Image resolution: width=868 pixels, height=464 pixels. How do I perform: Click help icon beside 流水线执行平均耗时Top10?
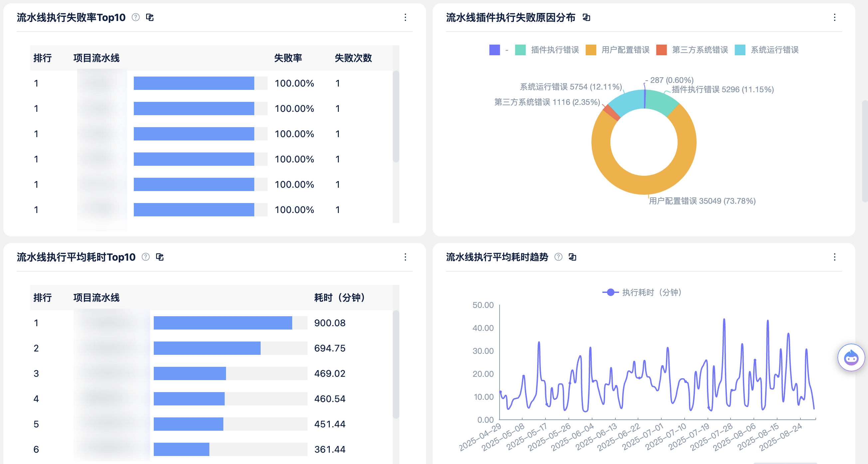click(145, 257)
